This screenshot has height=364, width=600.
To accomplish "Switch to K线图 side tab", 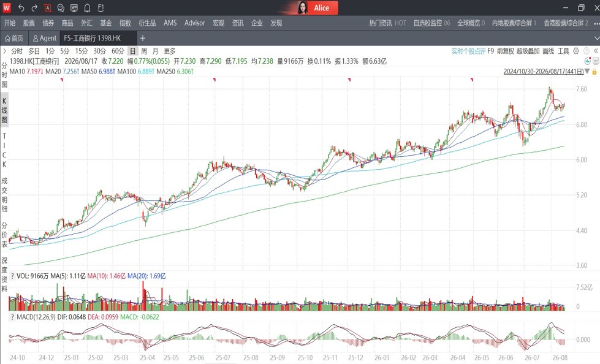I will click(4, 111).
